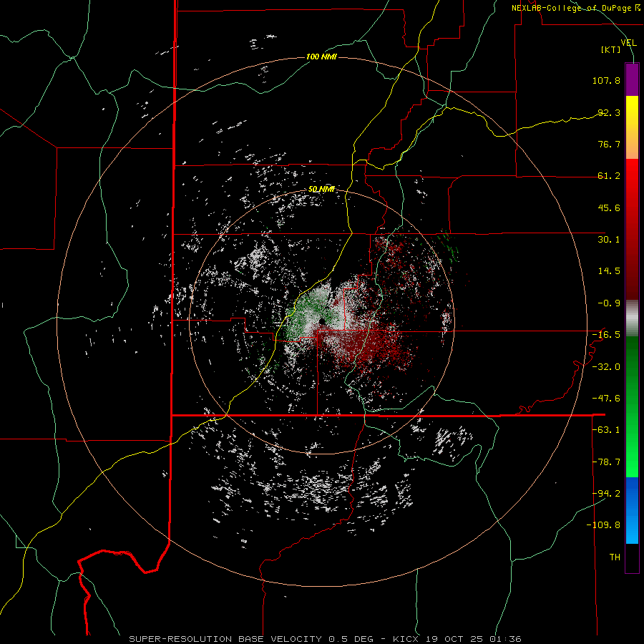
Task: Click the 100 NMI range ring label
Action: click(321, 57)
